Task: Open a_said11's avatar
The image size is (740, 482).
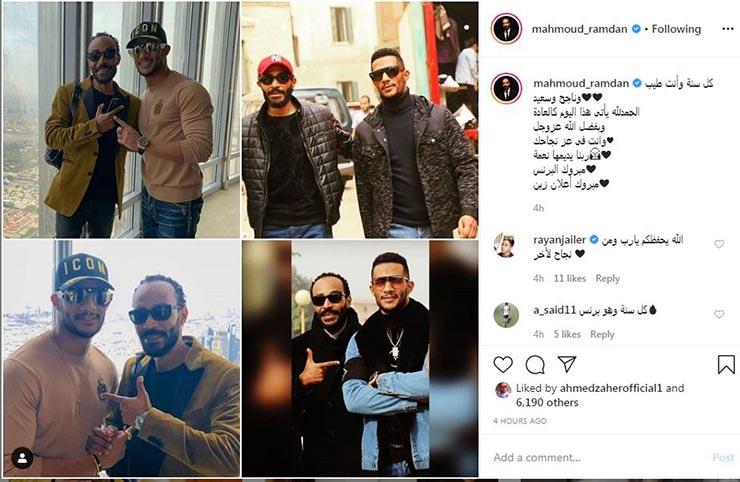Action: (x=506, y=315)
